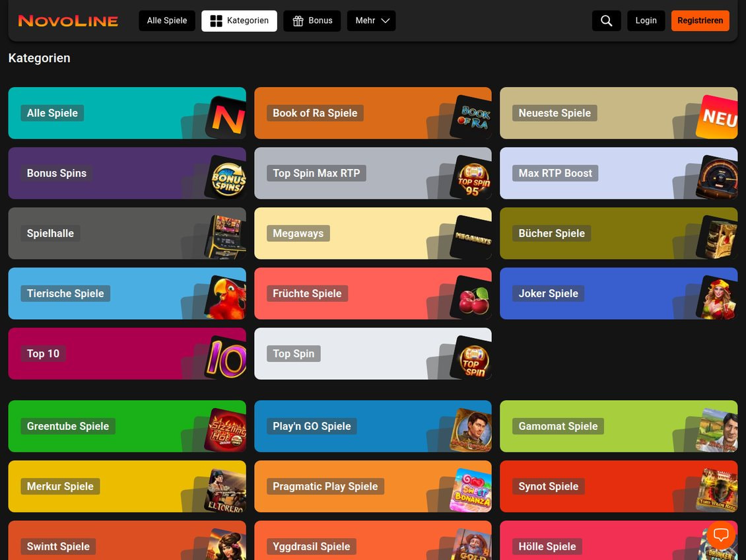Open the Synot Spiele category
Viewport: 746px width, 560px height.
[x=619, y=486]
